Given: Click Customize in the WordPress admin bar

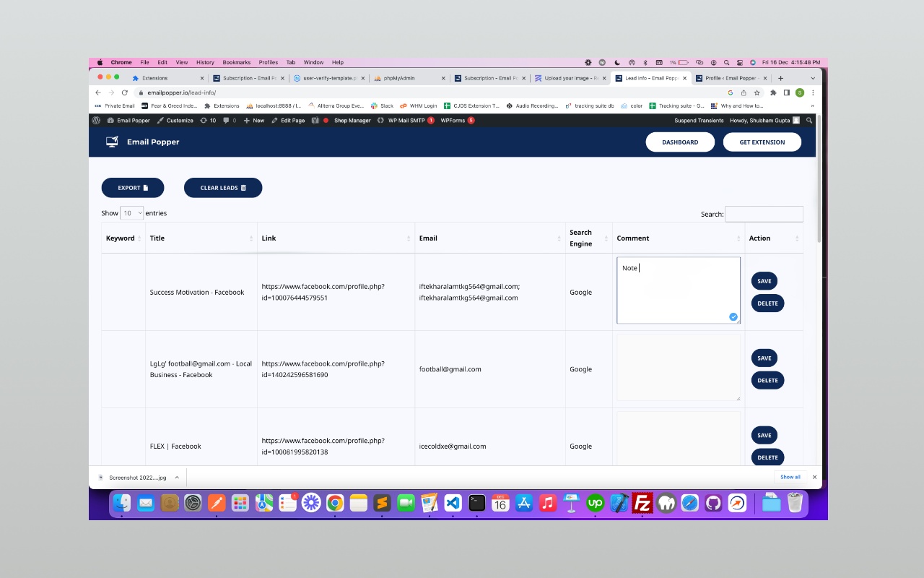Looking at the screenshot, I should (175, 121).
